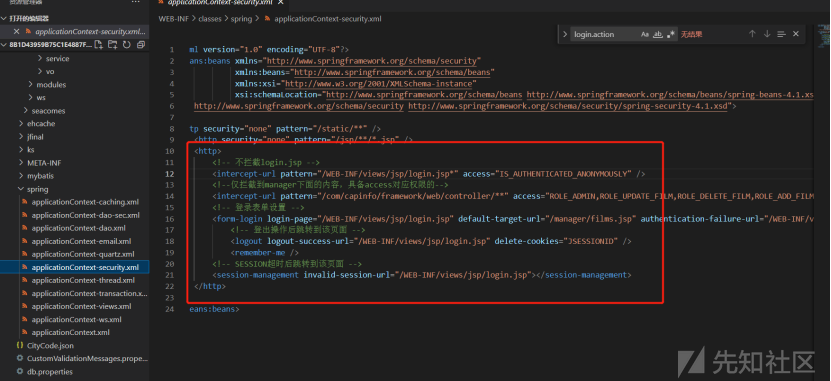Open applicationContext-caching.xml from the tree
The image size is (831, 381).
point(85,202)
